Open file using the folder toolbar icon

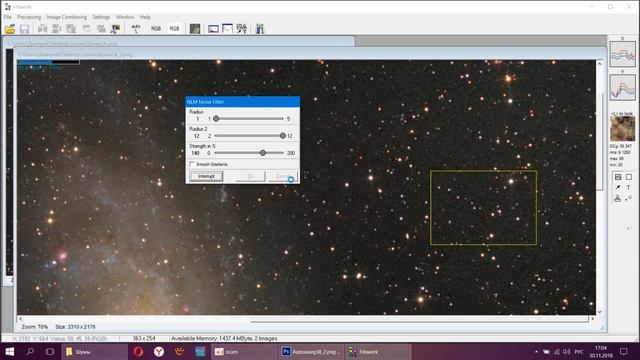tap(10, 29)
